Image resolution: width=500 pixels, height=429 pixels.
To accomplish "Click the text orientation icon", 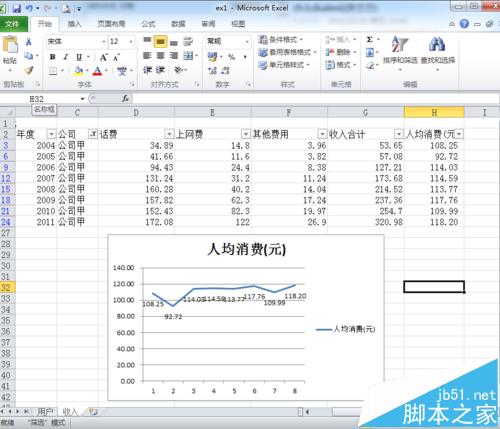I will (x=179, y=70).
